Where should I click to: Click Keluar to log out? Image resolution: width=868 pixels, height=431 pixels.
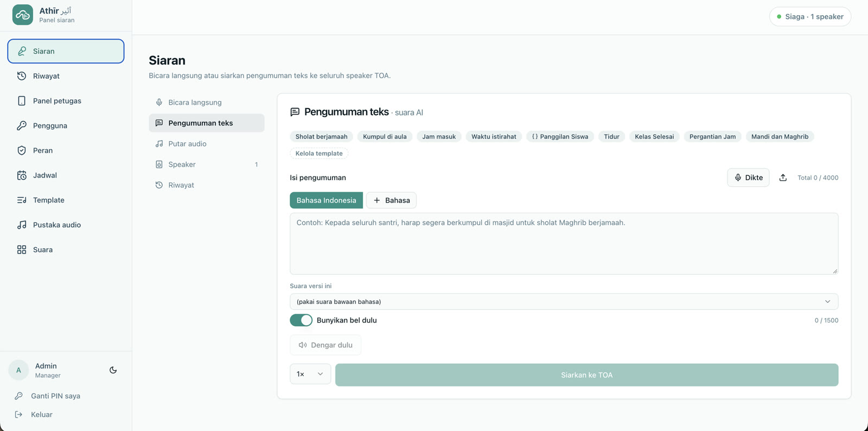click(x=42, y=414)
